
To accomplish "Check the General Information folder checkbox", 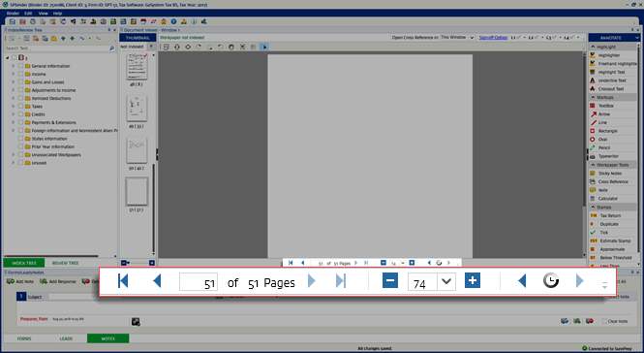I will (20, 66).
